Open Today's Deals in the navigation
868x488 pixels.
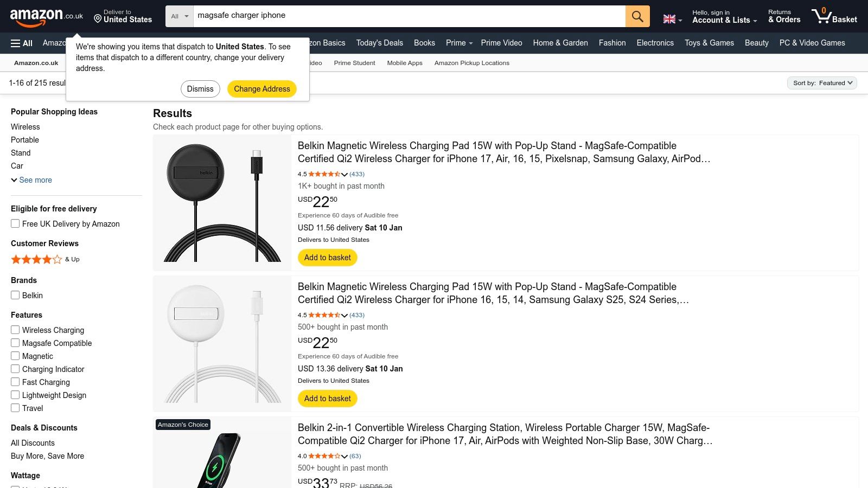[379, 43]
